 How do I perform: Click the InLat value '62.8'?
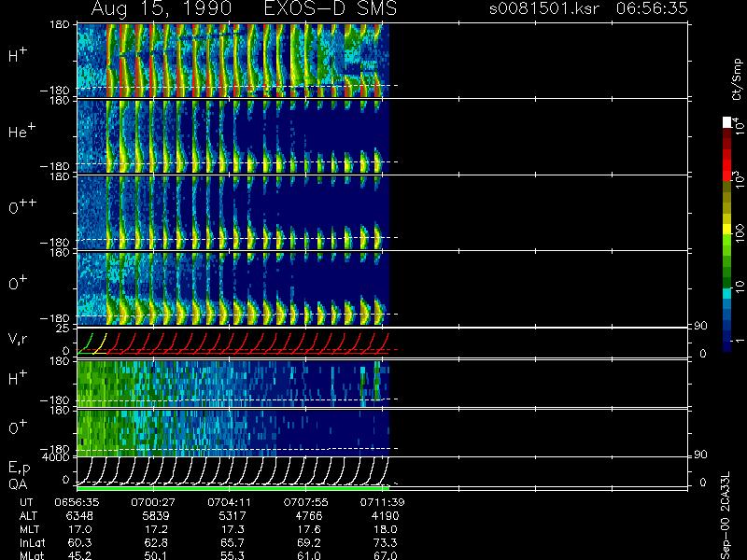[x=156, y=542]
